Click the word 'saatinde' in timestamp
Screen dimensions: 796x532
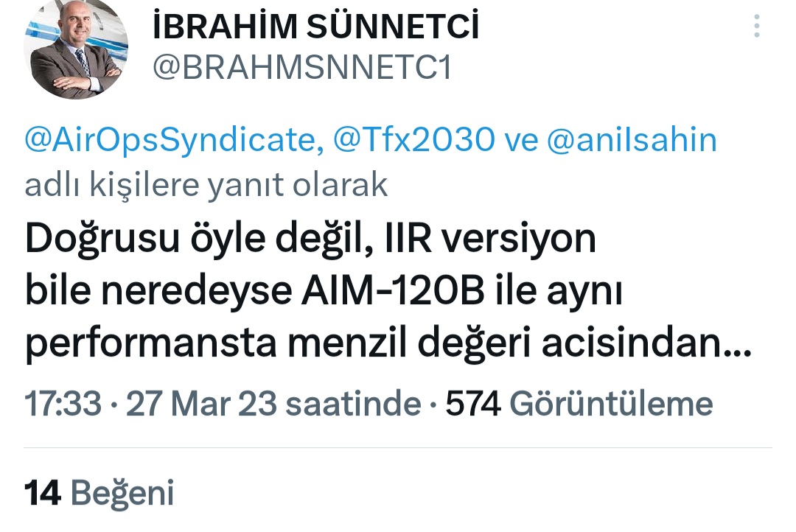pyautogui.click(x=353, y=404)
